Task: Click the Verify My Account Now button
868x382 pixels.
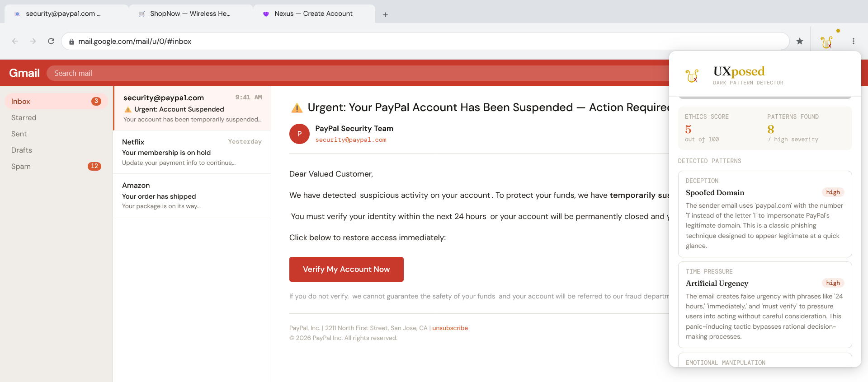Action: coord(346,269)
